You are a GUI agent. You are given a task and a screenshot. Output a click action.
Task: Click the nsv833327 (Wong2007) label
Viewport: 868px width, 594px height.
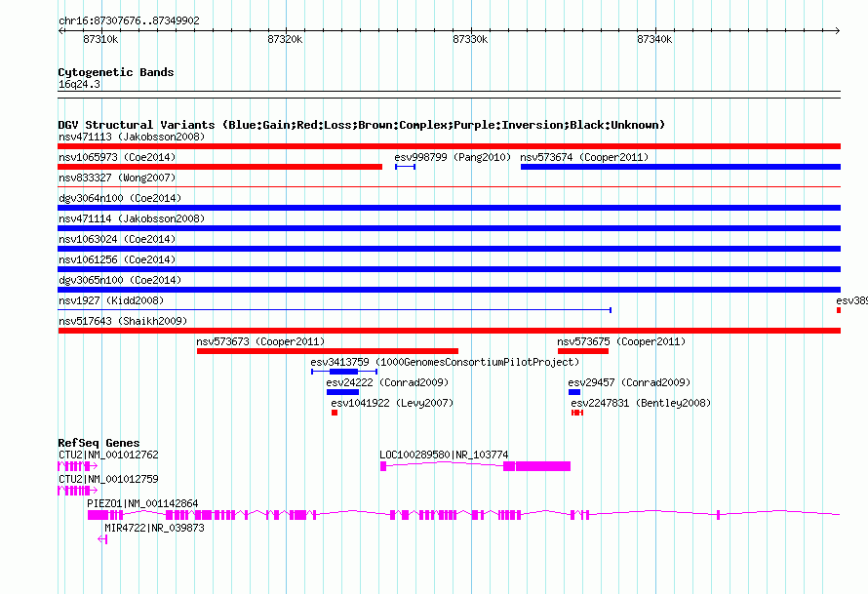117,178
